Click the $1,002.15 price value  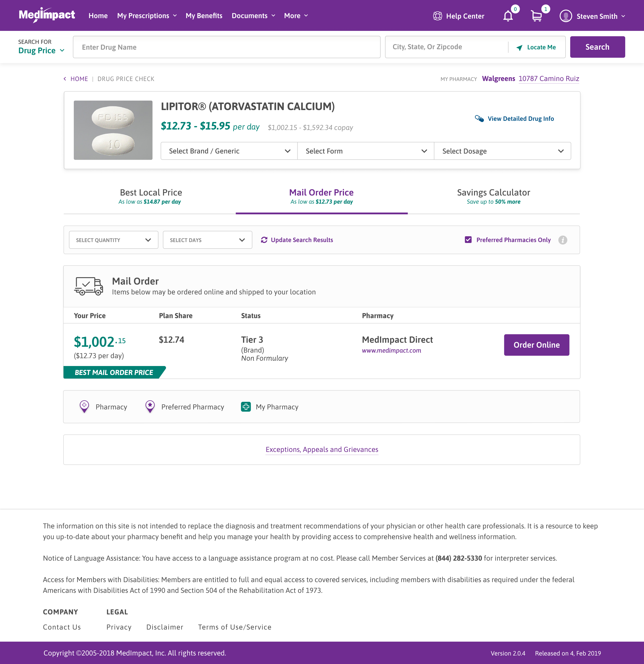click(x=100, y=341)
